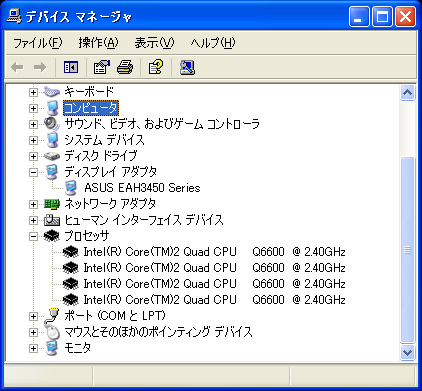Screen dimensions: 422x391
Task: Click the keyboard icon beside キーボード
Action: [52, 91]
